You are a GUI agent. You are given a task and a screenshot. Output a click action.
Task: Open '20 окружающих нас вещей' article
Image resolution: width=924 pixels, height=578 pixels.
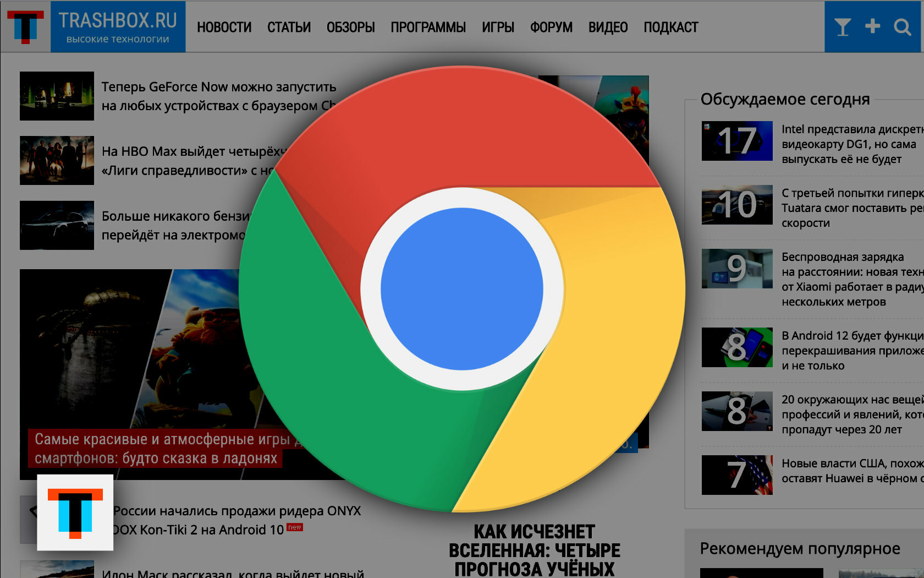[853, 415]
